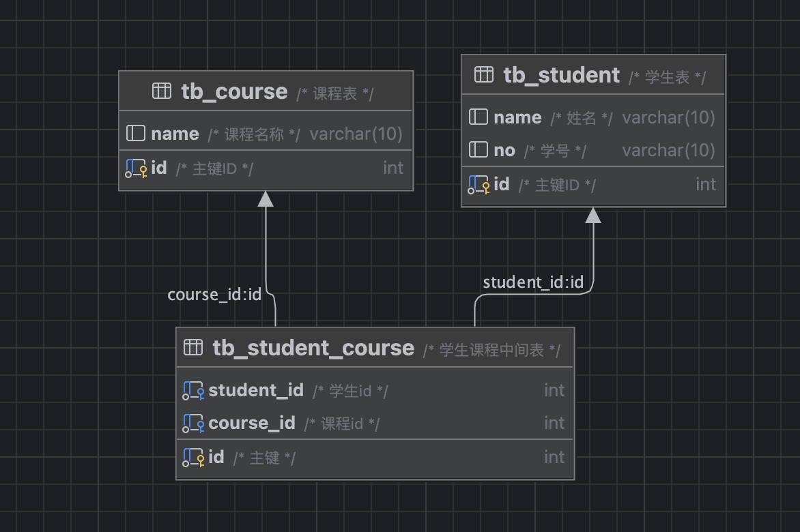Click the name column in tb_student
The image size is (800, 532).
(517, 117)
